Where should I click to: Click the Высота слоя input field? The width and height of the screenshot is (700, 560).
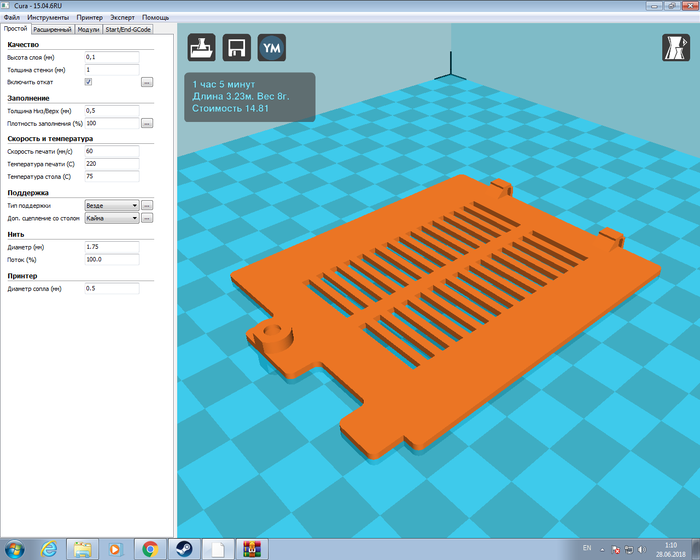[111, 58]
